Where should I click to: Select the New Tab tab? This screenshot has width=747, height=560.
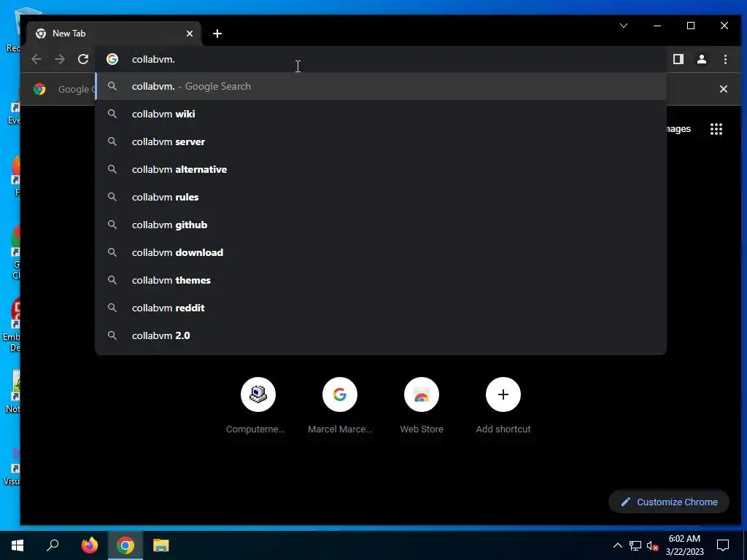pyautogui.click(x=114, y=34)
